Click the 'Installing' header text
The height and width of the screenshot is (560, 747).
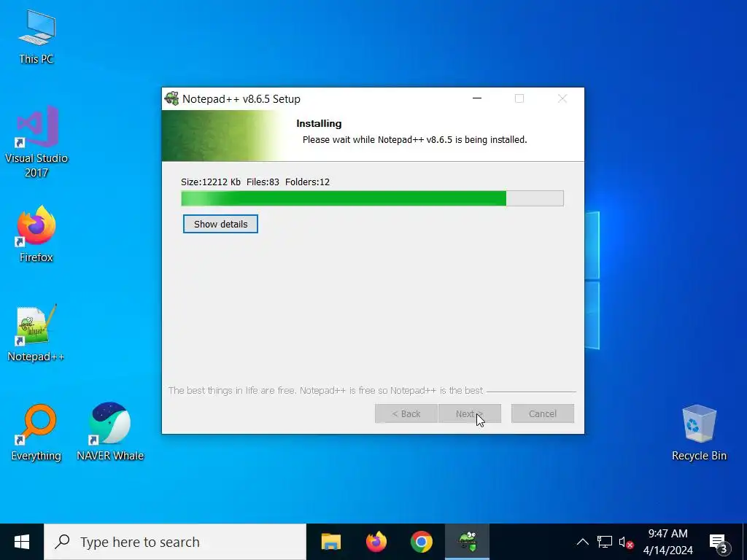click(x=319, y=123)
